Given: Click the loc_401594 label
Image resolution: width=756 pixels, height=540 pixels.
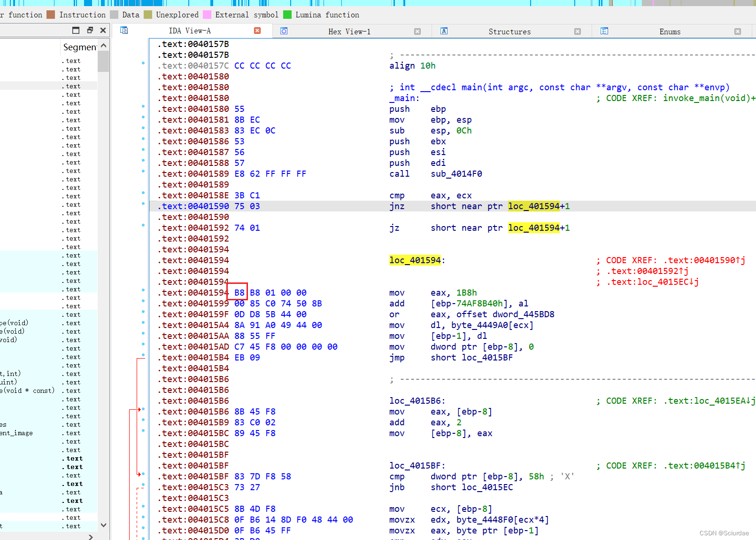Looking at the screenshot, I should coord(415,260).
